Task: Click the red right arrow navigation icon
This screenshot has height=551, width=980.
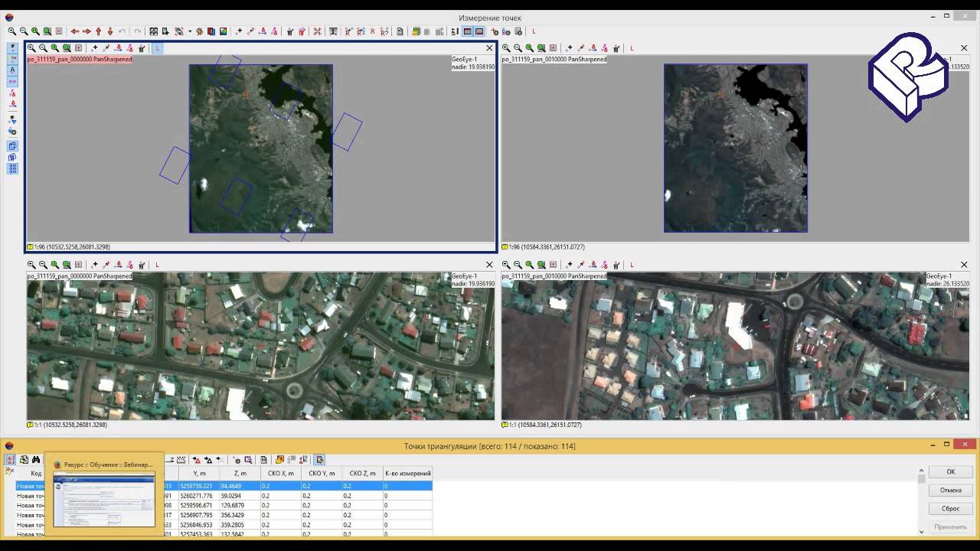Action: click(87, 31)
